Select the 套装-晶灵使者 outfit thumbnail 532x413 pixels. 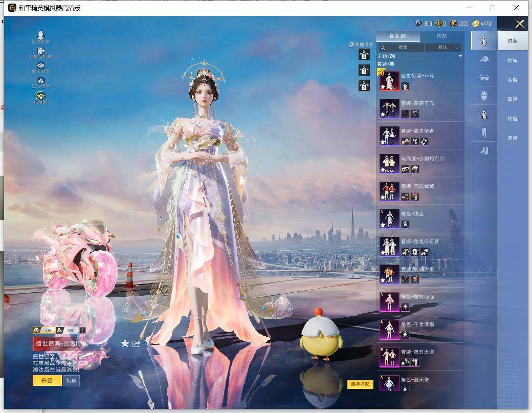pyautogui.click(x=389, y=136)
